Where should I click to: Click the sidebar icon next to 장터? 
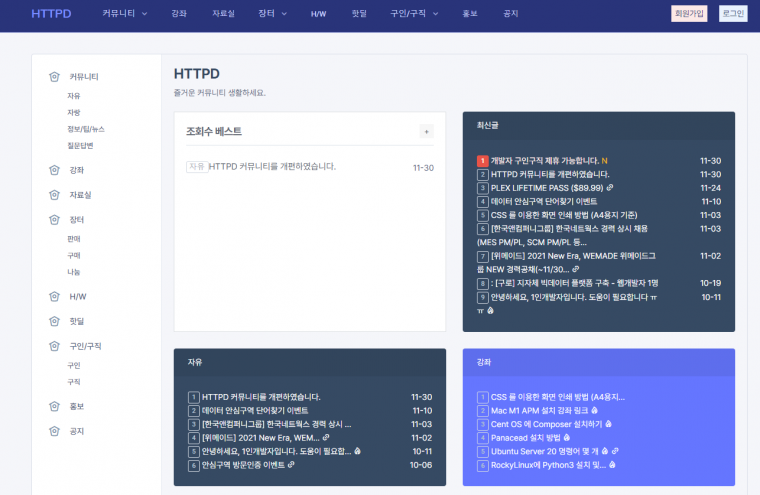coord(54,219)
